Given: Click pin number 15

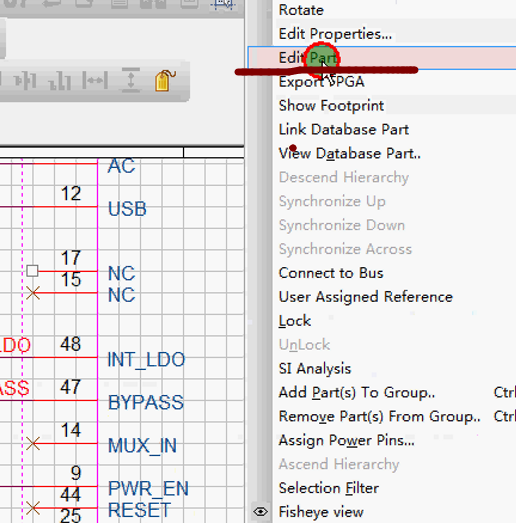Looking at the screenshot, I should click(x=71, y=279).
